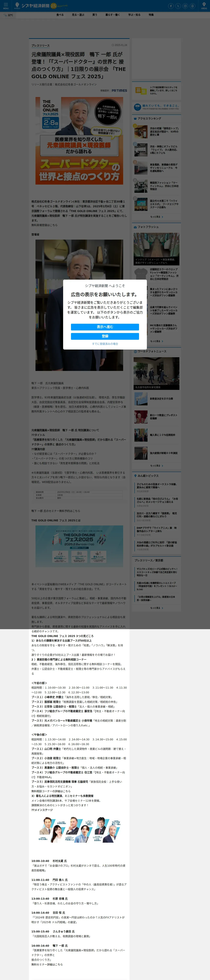The width and height of the screenshot is (210, 980).
Task: Click the プレスリリース category label
Action: (40, 46)
